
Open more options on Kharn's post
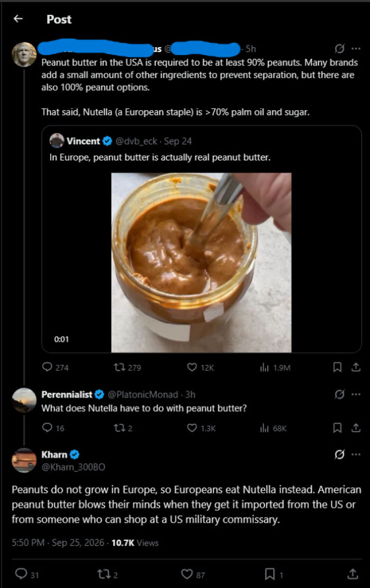point(356,454)
